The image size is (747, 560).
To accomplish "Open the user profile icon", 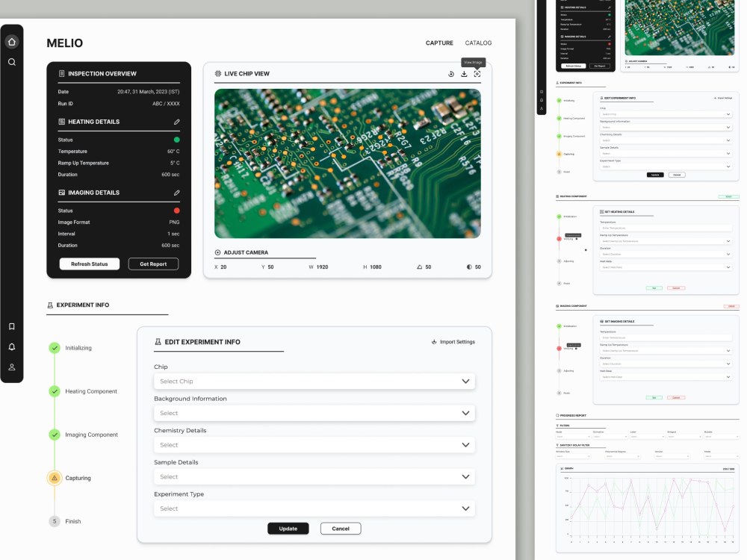I will point(12,367).
